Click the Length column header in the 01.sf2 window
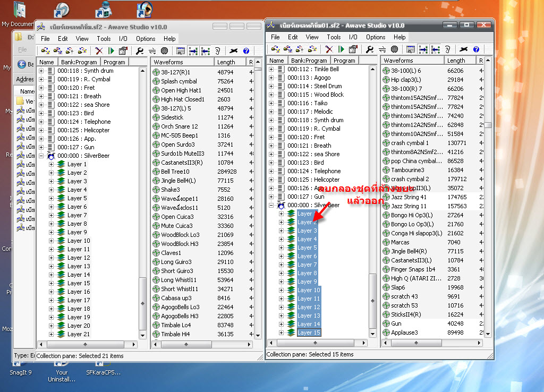The image size is (544, 392). pyautogui.click(x=456, y=61)
